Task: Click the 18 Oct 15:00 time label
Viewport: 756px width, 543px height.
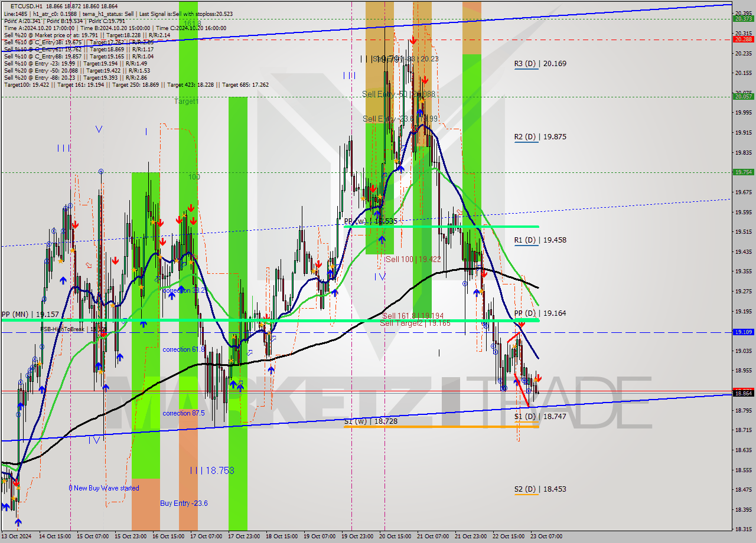Action: coord(281,537)
